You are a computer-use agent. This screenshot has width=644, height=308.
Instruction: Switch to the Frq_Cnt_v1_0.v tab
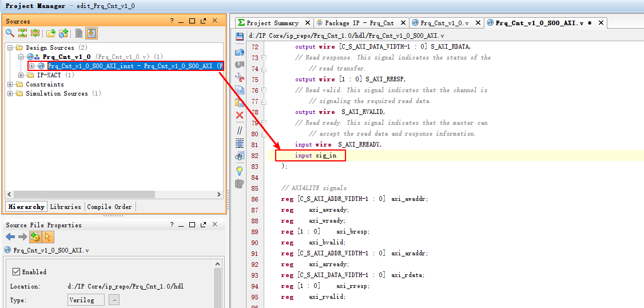pyautogui.click(x=447, y=23)
